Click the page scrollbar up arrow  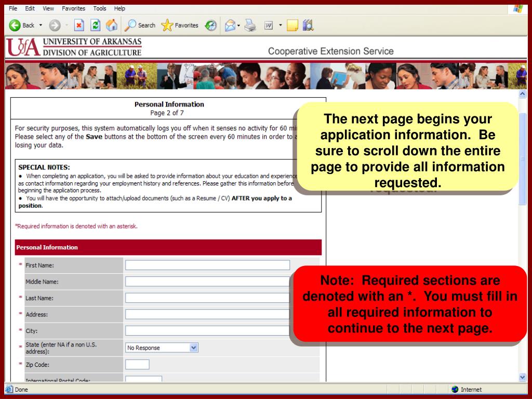523,94
